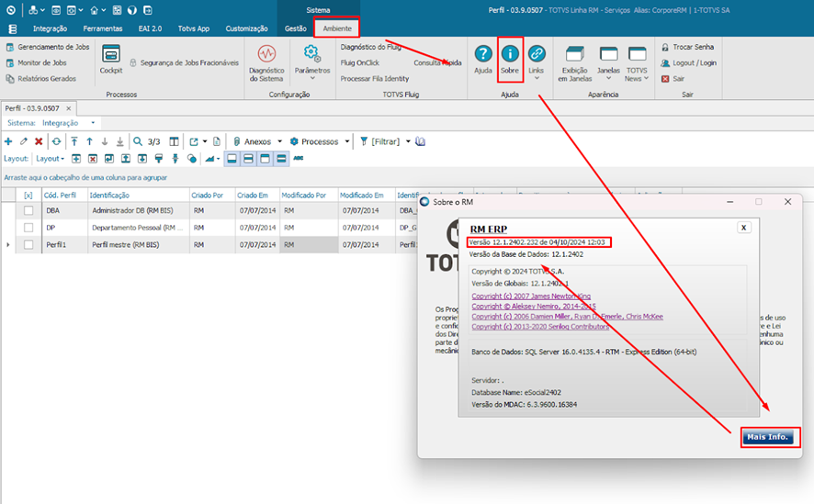Image resolution: width=814 pixels, height=504 pixels.
Task: Open the Customização ribbon tab
Action: point(246,28)
